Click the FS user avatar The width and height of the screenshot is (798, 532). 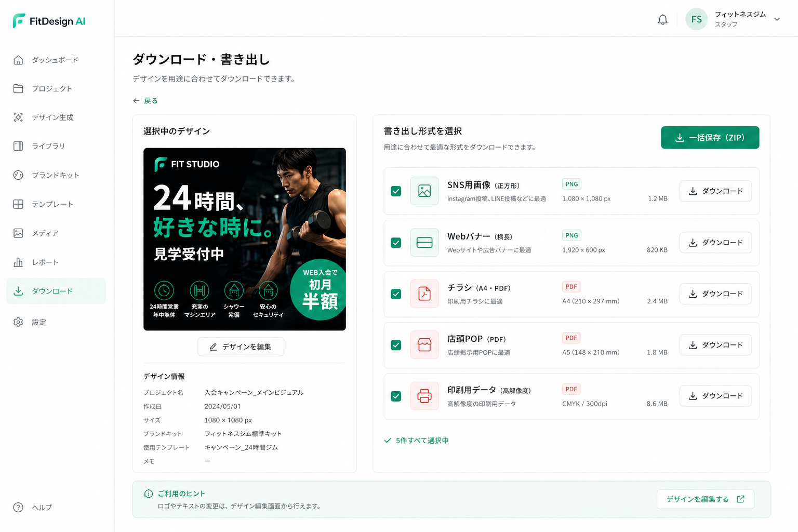coord(696,19)
